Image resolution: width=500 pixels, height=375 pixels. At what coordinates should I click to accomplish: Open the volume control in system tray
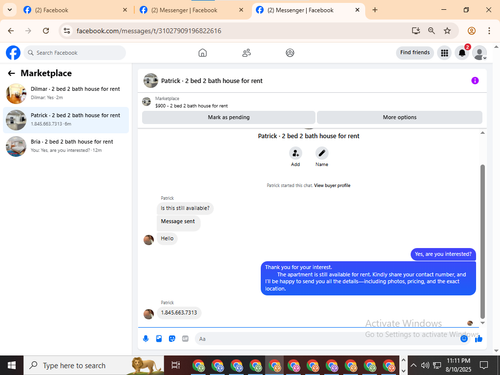click(x=425, y=365)
